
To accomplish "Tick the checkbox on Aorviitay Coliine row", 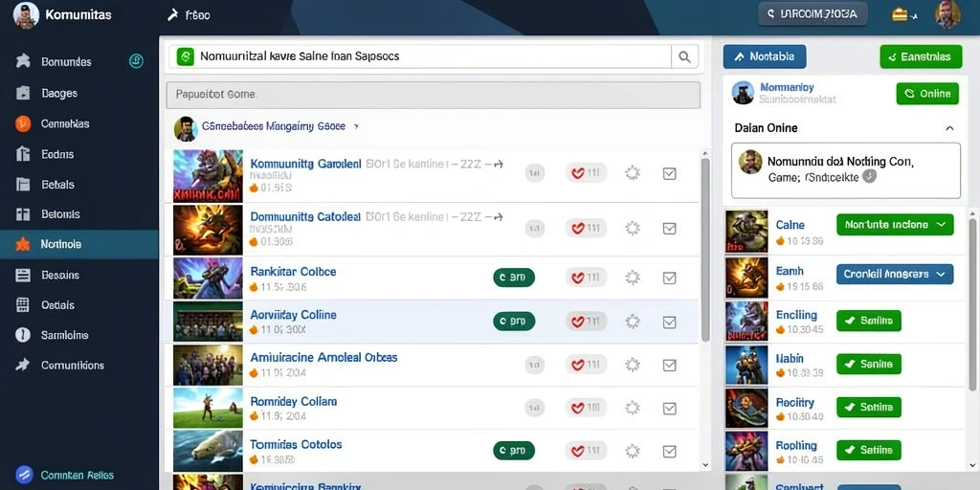I will click(x=669, y=322).
